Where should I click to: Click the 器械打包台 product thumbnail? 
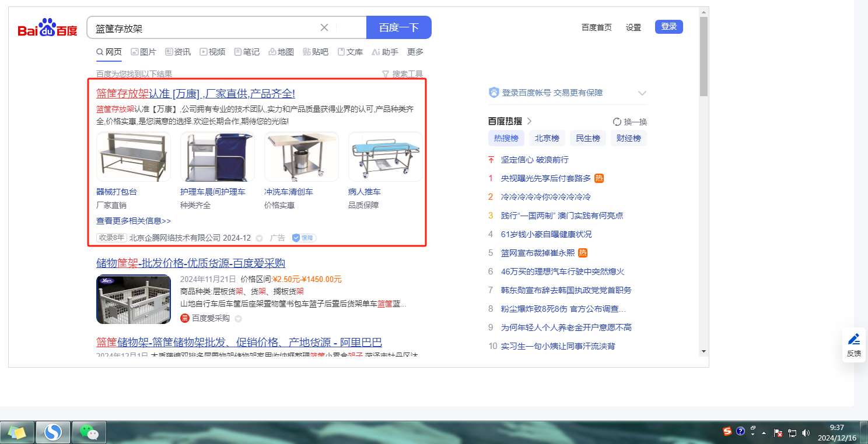(x=134, y=157)
